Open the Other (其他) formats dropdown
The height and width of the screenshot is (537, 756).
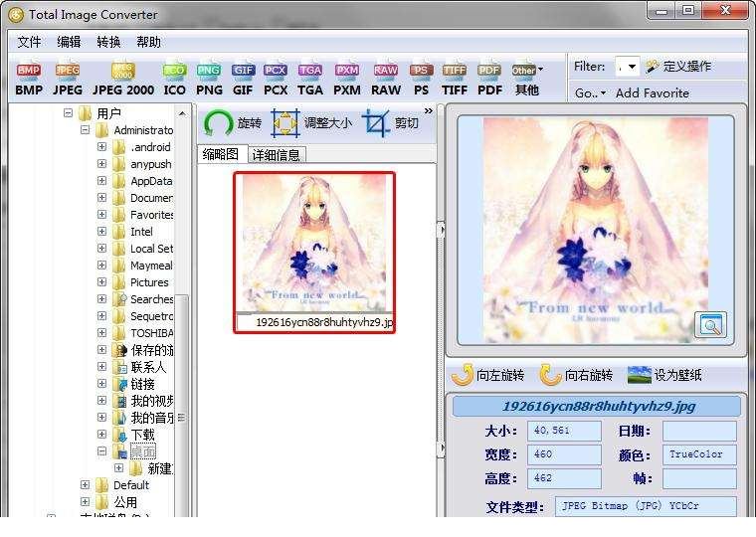[527, 79]
